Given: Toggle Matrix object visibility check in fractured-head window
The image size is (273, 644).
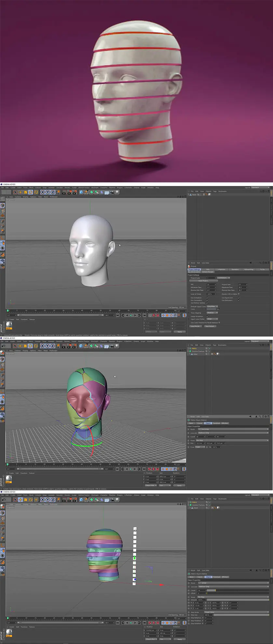Looking at the screenshot, I should tap(210, 348).
